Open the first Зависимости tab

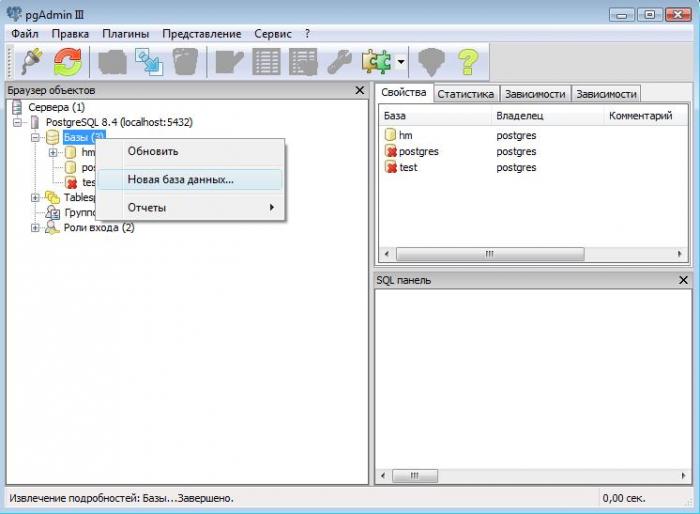coord(535,94)
